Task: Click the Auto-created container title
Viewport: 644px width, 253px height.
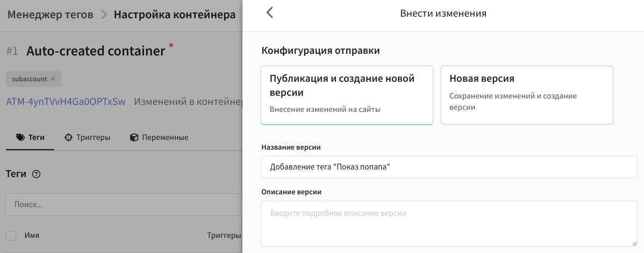Action: point(96,52)
